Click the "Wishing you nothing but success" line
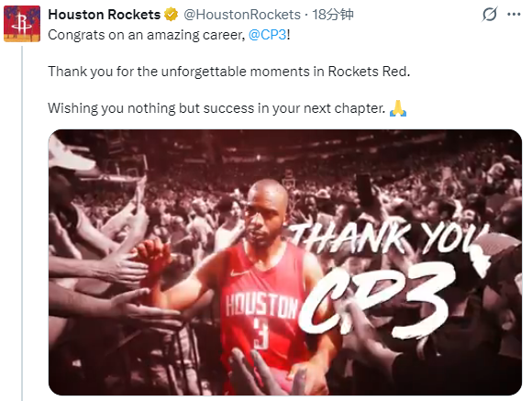This screenshot has height=401, width=532. [216, 108]
